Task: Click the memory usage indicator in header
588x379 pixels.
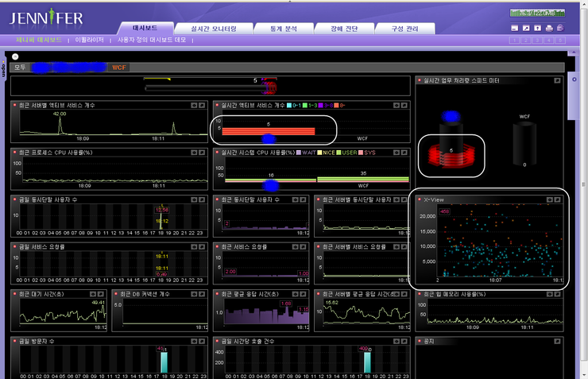Action: pyautogui.click(x=537, y=14)
